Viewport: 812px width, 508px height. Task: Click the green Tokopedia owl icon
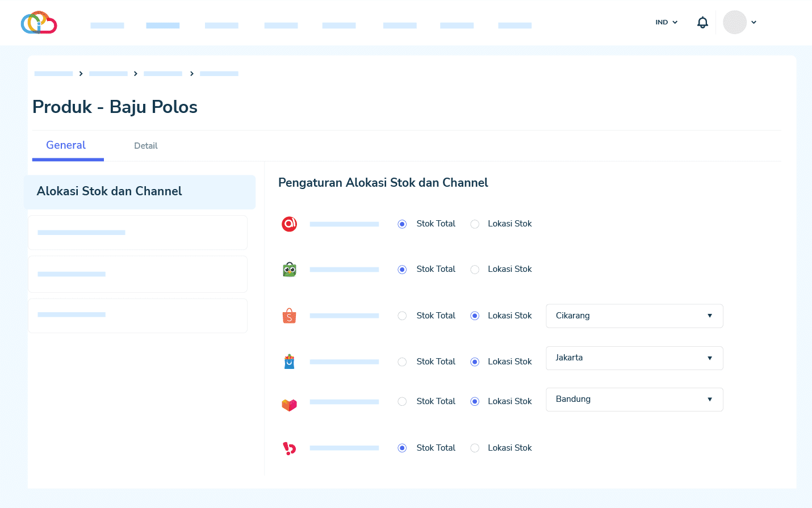[289, 270]
